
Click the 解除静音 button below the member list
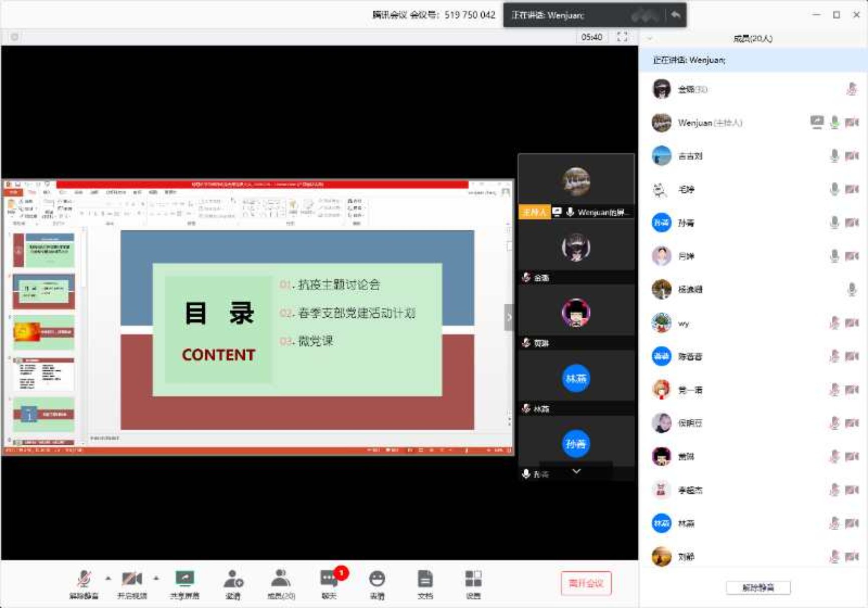coord(758,587)
